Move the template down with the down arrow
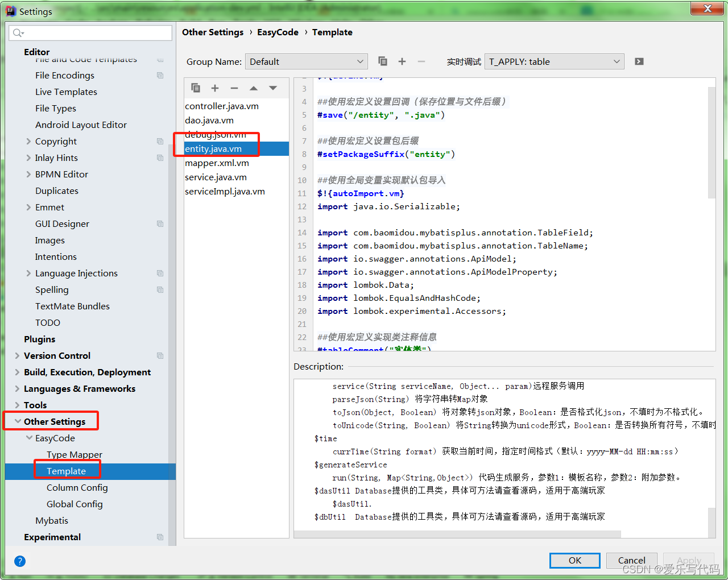728x580 pixels. coord(273,88)
